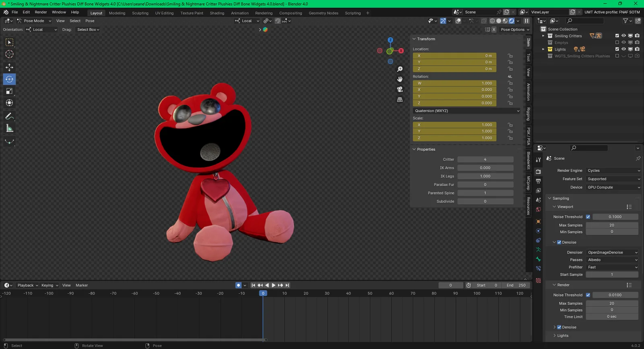Open the Feature Set dropdown

(613, 179)
